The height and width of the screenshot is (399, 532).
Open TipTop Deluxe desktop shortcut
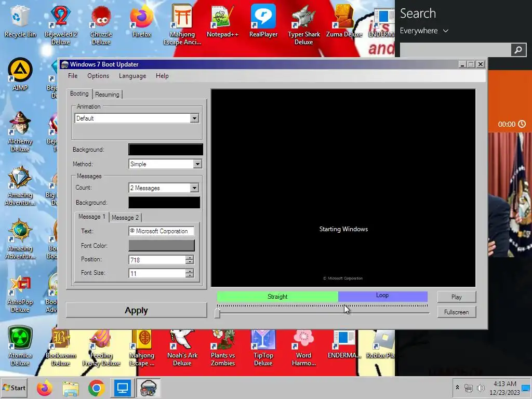[x=263, y=348]
